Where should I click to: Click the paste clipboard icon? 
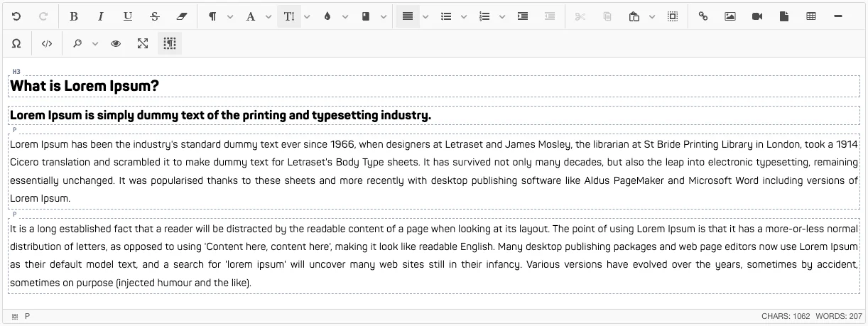(x=634, y=16)
